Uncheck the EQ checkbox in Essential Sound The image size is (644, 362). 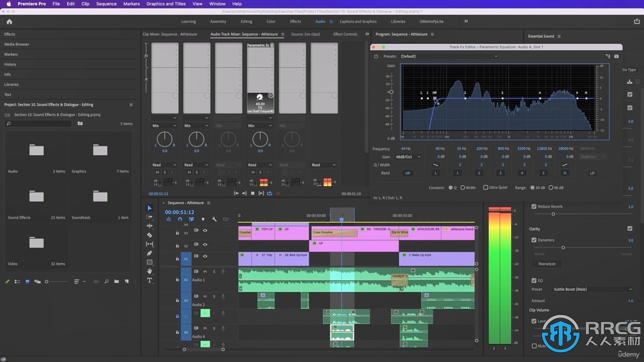pyautogui.click(x=534, y=281)
